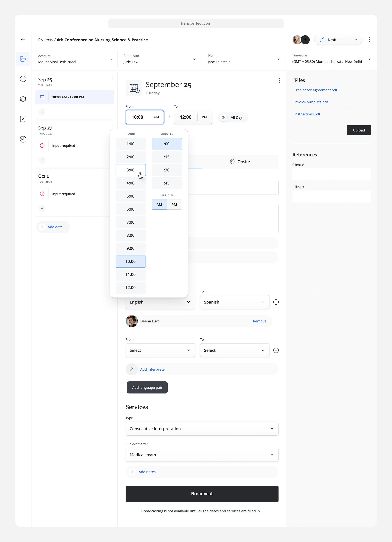The width and height of the screenshot is (392, 542).
Task: Open the chat messages sidebar icon
Action: pyautogui.click(x=23, y=79)
